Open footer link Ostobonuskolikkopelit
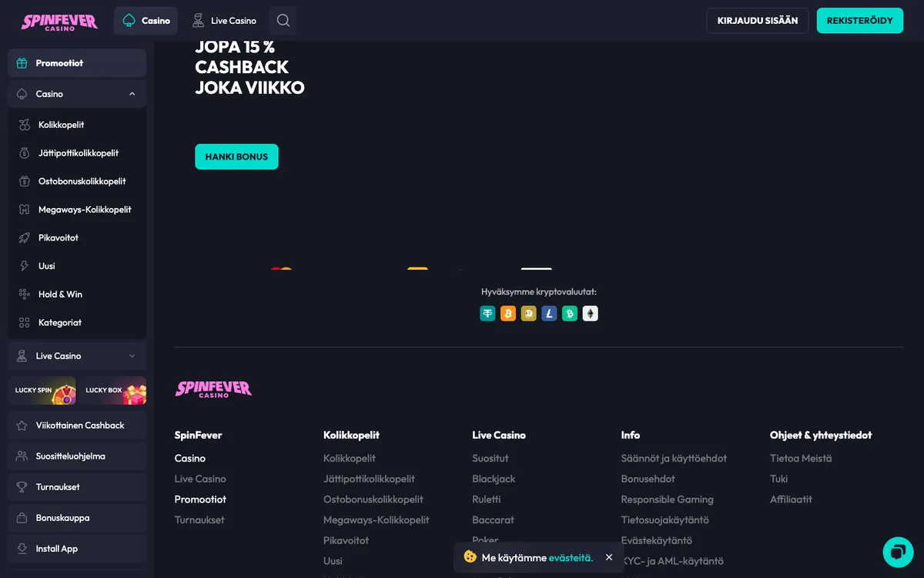This screenshot has height=578, width=924. tap(373, 499)
